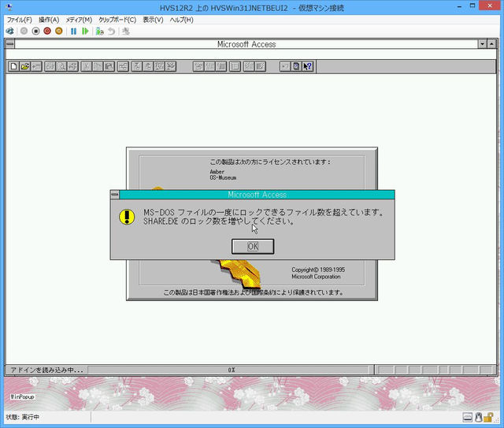Open the ファイル(F) menu
This screenshot has width=504, height=428.
(19, 20)
